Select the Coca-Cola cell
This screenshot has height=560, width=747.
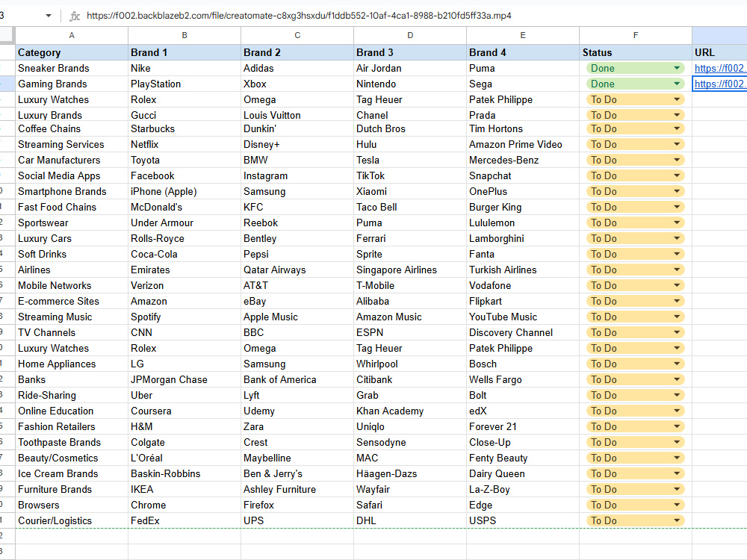pyautogui.click(x=185, y=255)
